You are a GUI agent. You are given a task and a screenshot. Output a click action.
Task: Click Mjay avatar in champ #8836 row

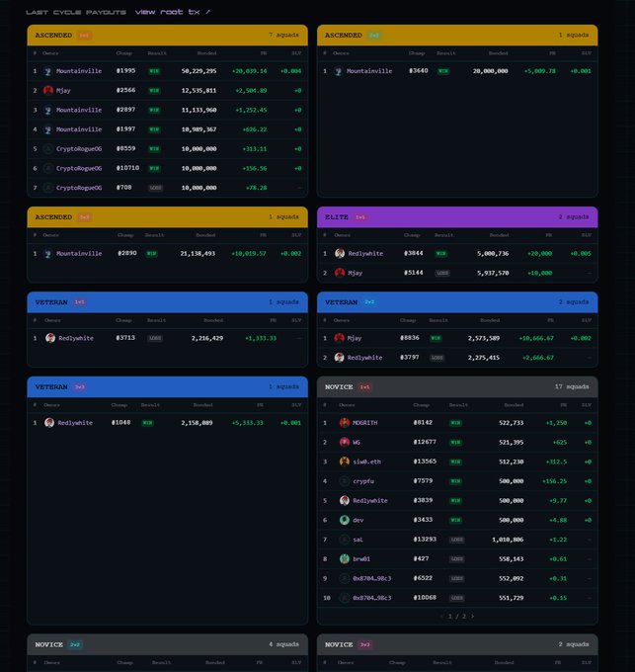tap(339, 338)
